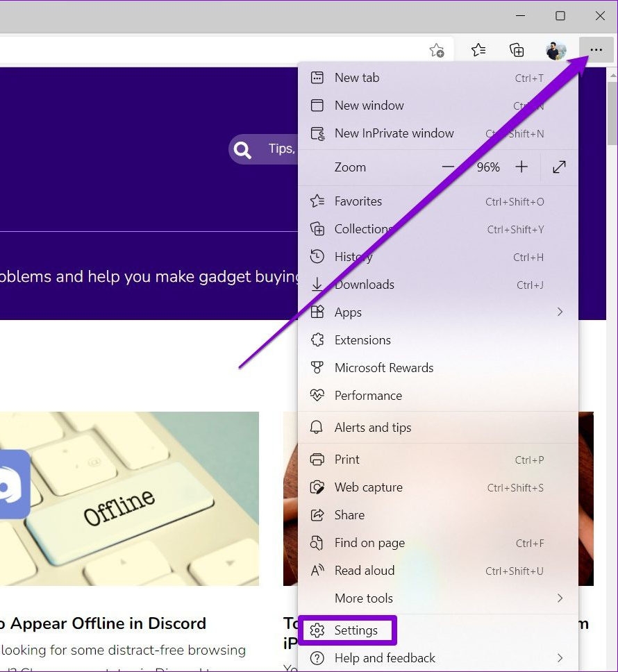Increase zoom with the plus control
This screenshot has height=672, width=618.
coord(521,167)
